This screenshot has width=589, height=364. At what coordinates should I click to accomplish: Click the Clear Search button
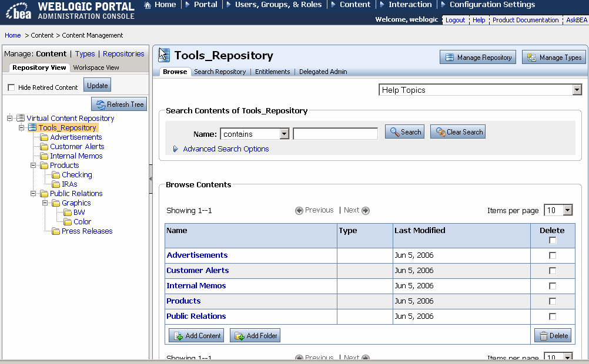[x=458, y=132]
